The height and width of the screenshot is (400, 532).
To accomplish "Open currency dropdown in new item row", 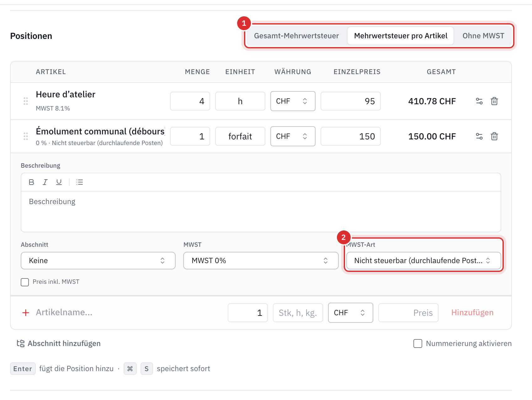I will (351, 313).
